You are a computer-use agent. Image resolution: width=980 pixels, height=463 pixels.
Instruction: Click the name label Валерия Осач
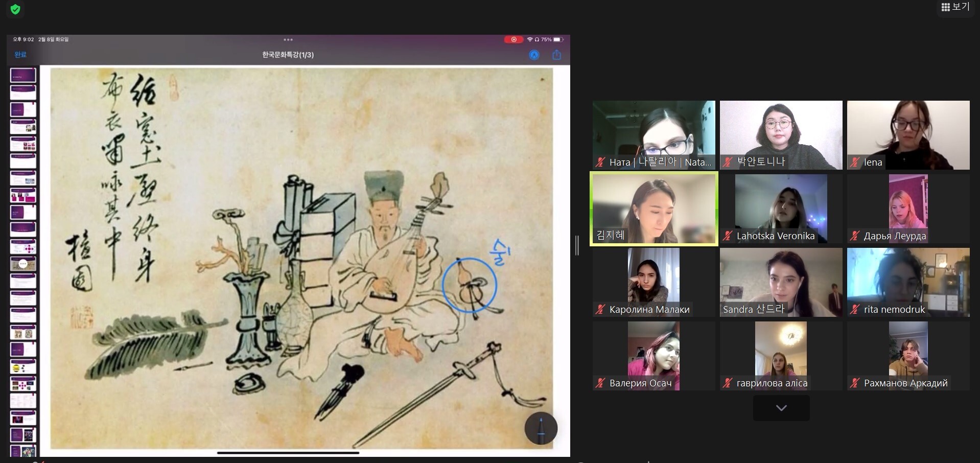tap(641, 383)
